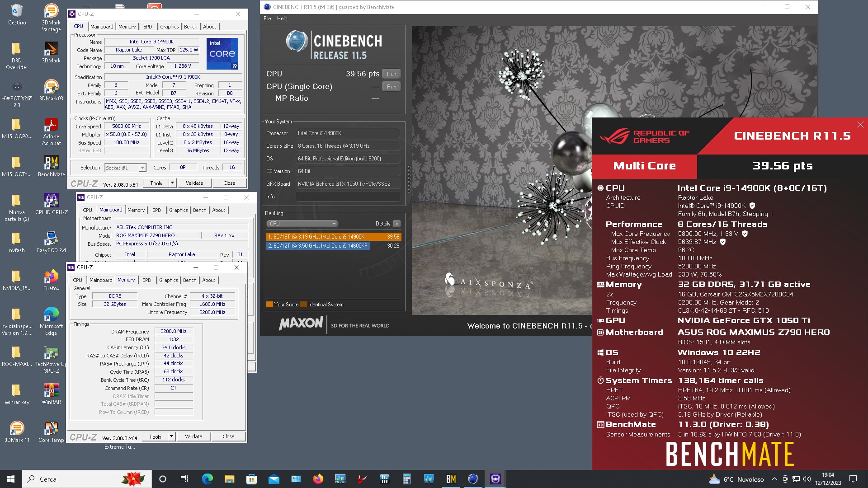Open the CPU ranking category dropdown
This screenshot has width=868, height=488.
[x=302, y=224]
